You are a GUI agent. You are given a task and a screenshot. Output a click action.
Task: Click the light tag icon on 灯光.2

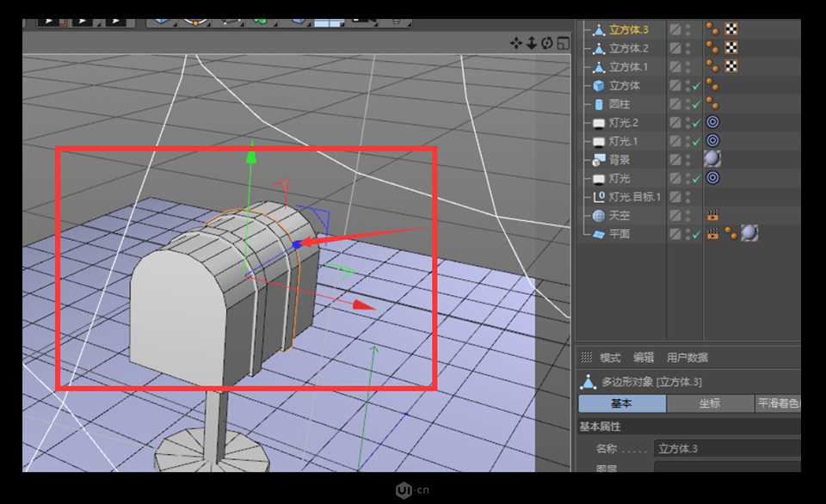pos(712,123)
